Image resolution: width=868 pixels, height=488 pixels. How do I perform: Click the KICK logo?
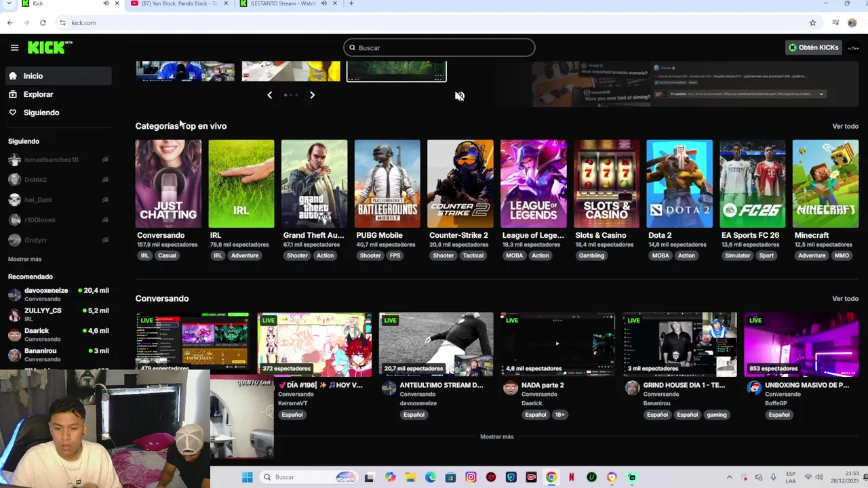[x=50, y=47]
